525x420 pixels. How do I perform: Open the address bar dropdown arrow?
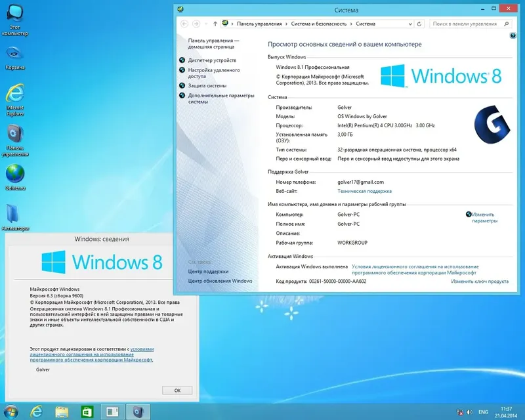point(410,24)
